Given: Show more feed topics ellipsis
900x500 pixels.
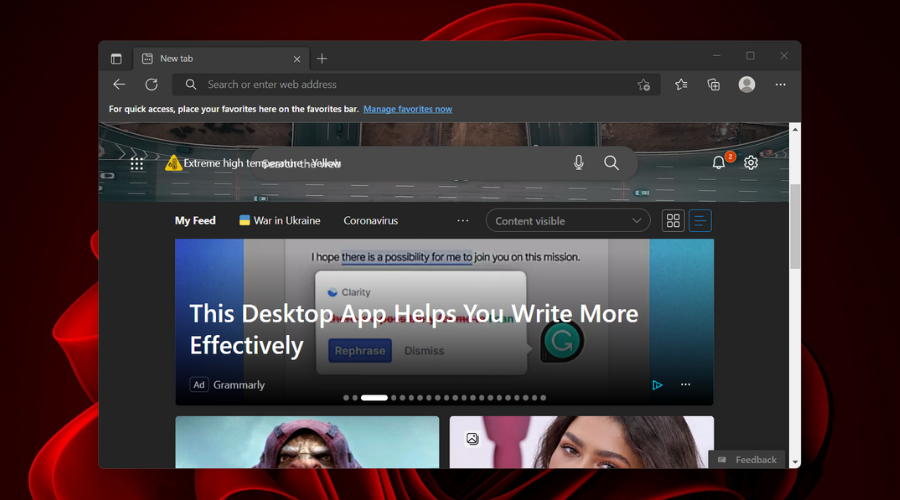Looking at the screenshot, I should [463, 220].
